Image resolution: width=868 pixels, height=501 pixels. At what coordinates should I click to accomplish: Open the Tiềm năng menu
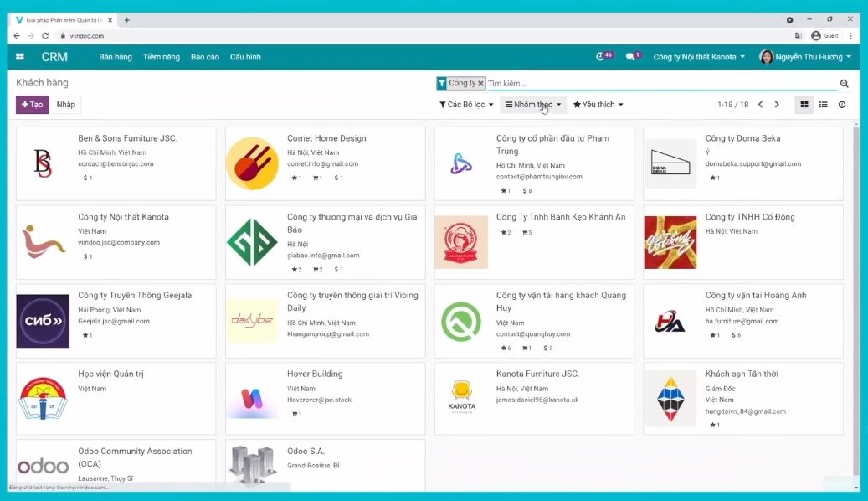161,56
